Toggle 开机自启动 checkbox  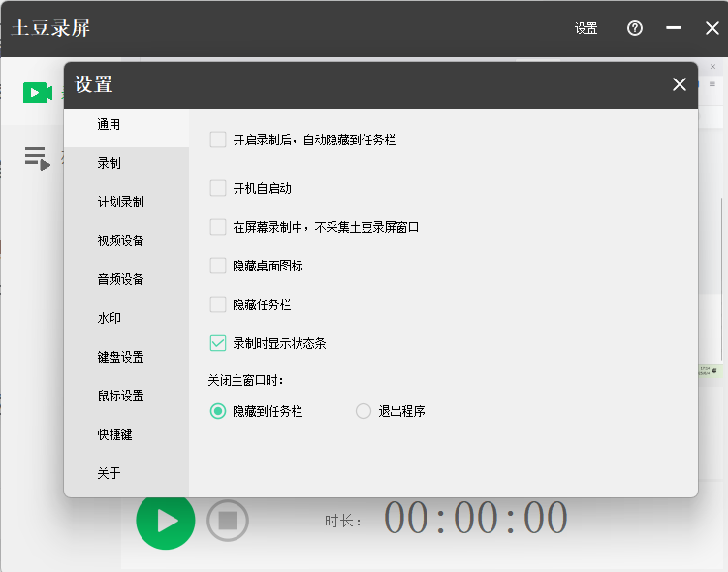coord(218,188)
